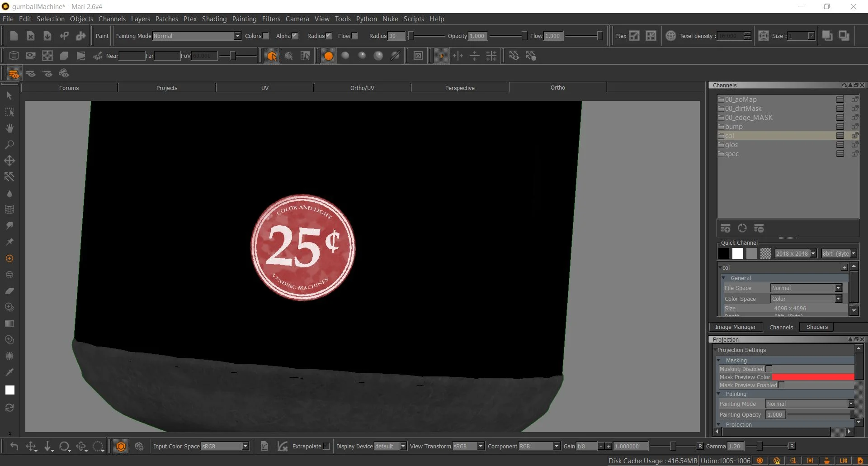Select the Zoom magnifier tool in left toolbar
The image size is (868, 466).
[9, 145]
